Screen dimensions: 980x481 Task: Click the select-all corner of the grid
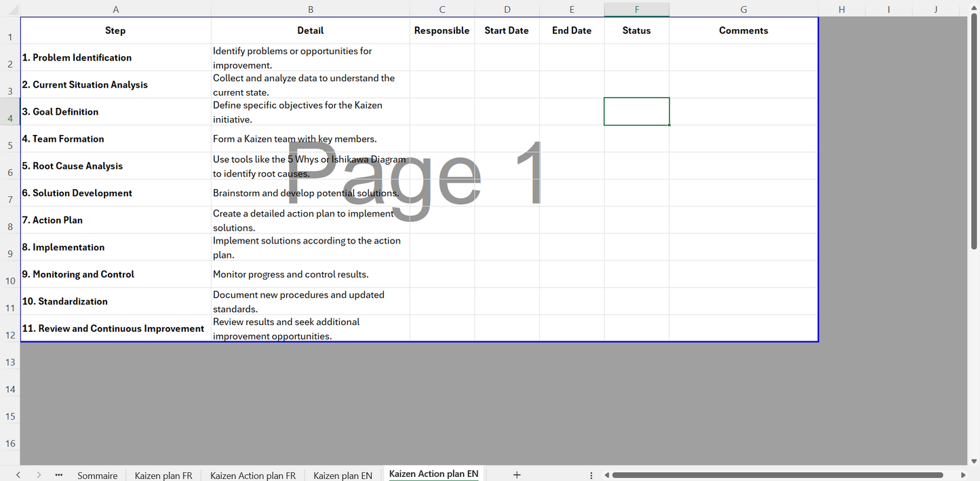click(10, 9)
